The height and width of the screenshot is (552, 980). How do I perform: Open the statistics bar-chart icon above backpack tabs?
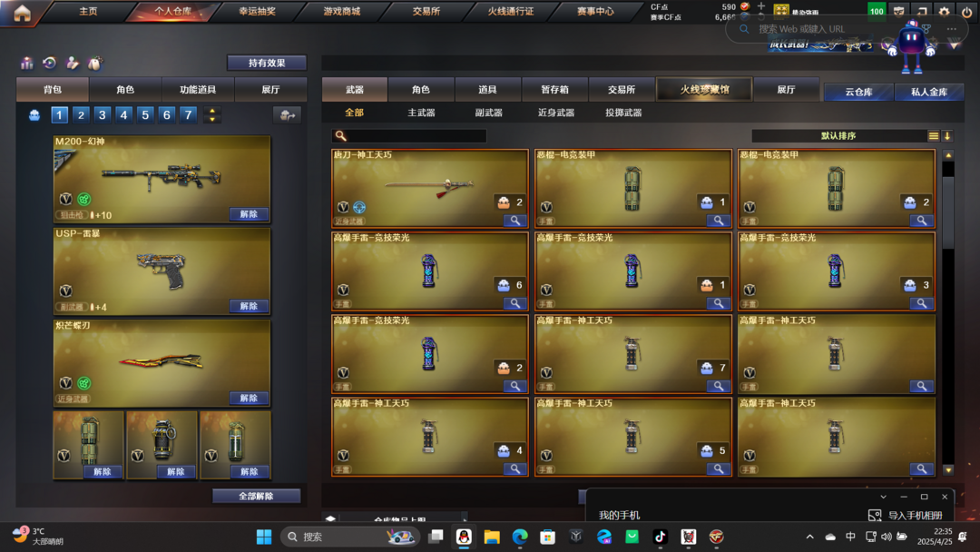coord(27,63)
